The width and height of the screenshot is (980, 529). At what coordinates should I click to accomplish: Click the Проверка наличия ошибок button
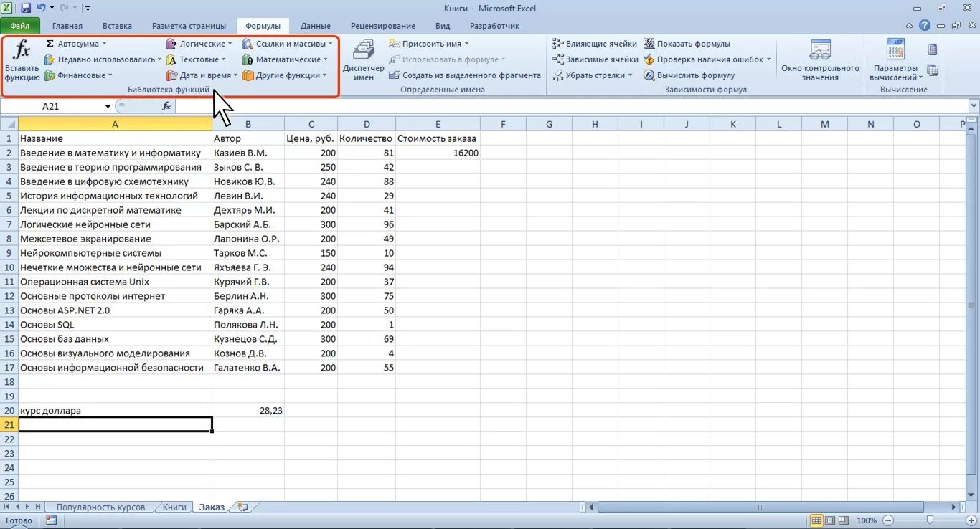tap(707, 59)
